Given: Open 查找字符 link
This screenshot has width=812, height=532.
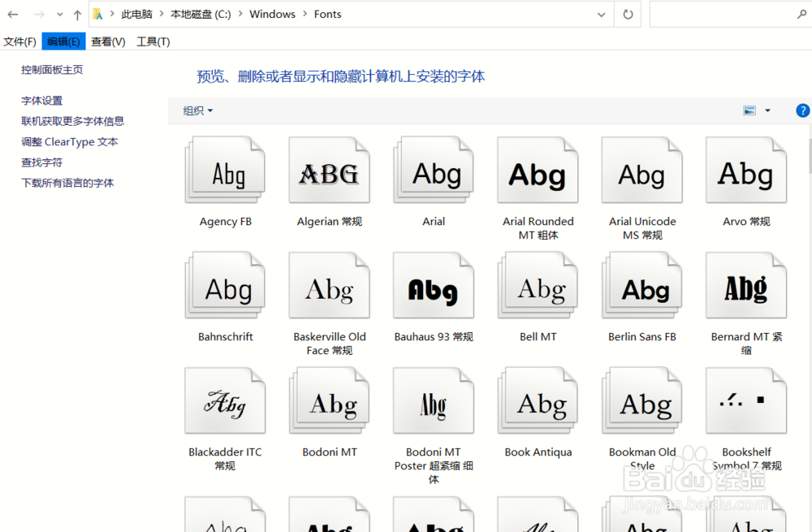Looking at the screenshot, I should pyautogui.click(x=41, y=162).
